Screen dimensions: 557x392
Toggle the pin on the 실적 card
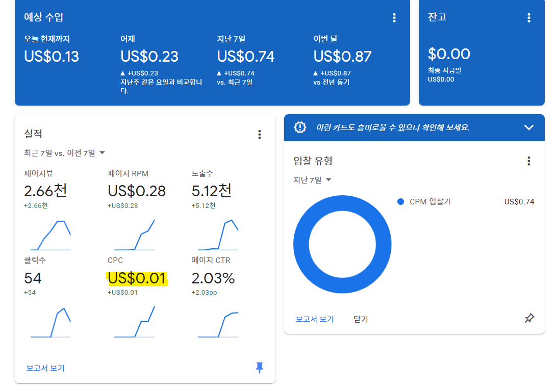point(260,368)
